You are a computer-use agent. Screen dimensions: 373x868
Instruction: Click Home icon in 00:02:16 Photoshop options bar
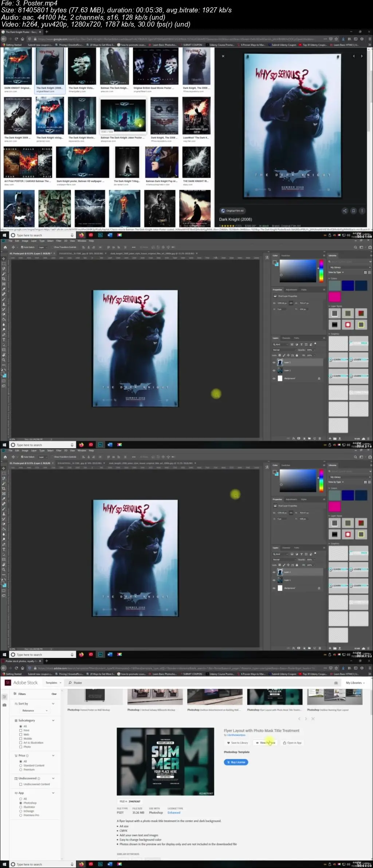5,247
